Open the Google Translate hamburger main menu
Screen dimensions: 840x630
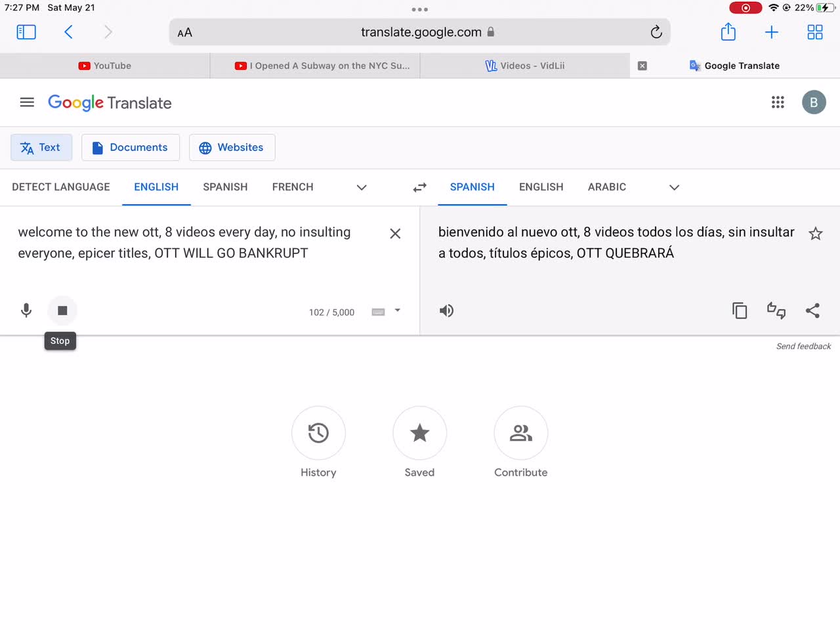click(x=27, y=102)
